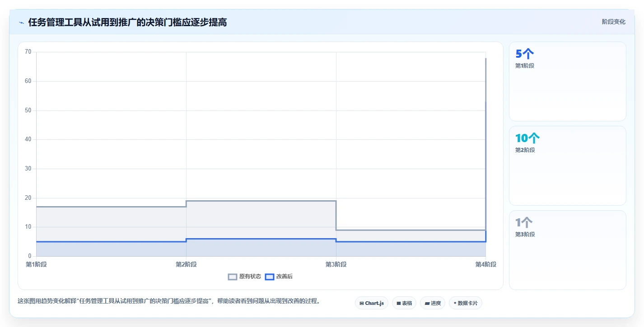Click the 5个 value text
The image size is (644, 327).
pos(525,54)
